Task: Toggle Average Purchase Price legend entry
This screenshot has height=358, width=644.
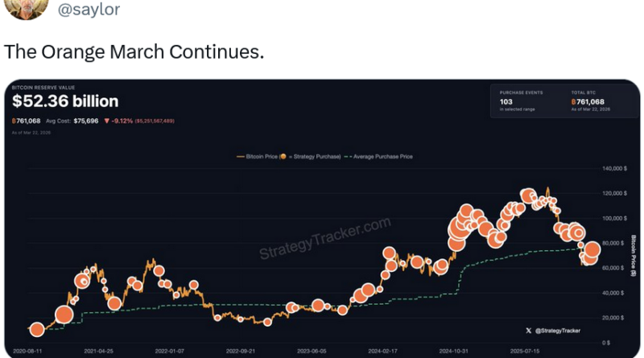Action: [x=380, y=156]
